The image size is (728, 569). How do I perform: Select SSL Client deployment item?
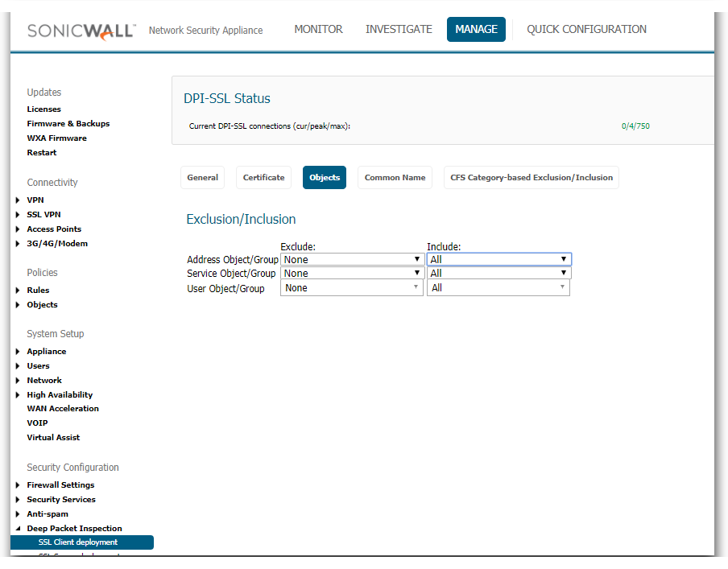pyautogui.click(x=82, y=542)
